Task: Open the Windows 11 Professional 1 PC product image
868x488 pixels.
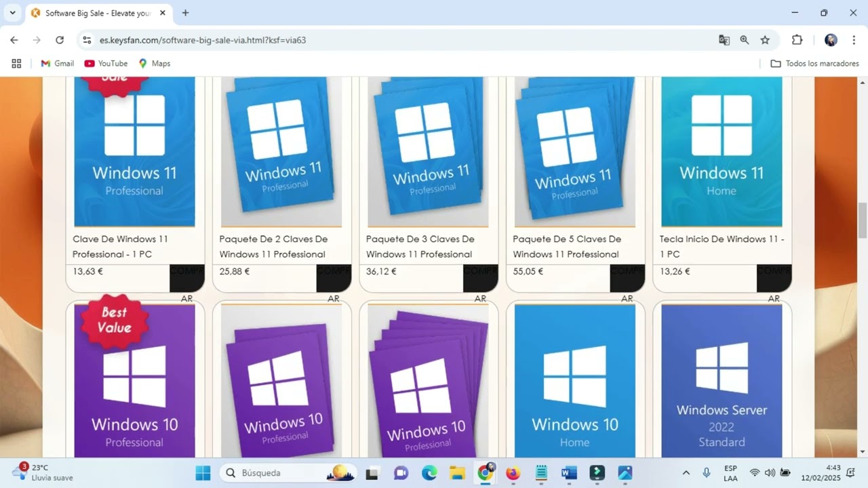Action: pos(134,152)
